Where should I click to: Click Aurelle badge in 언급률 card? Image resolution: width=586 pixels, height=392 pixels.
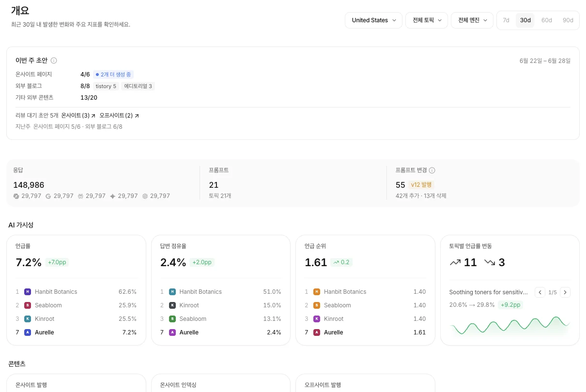[x=28, y=332]
